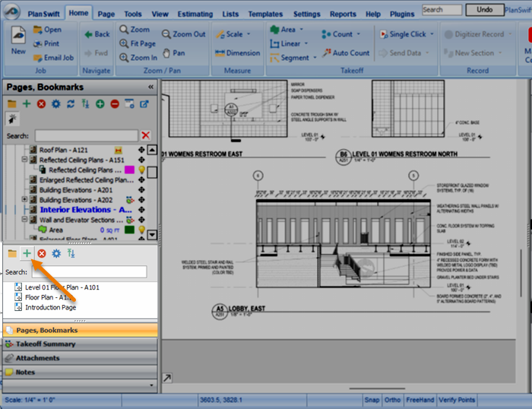Screen dimensions: 532x409
Task: Open the Reports ribbon tab
Action: point(343,14)
